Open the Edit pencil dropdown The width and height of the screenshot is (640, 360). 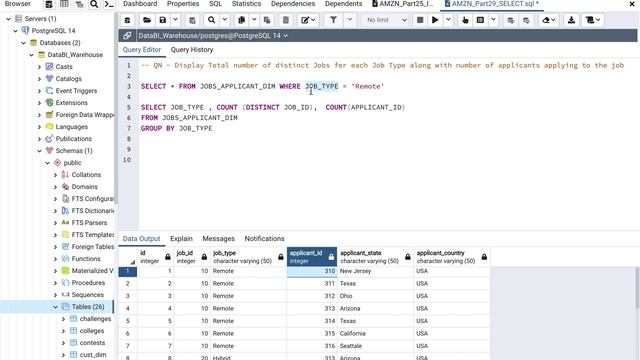[308, 20]
